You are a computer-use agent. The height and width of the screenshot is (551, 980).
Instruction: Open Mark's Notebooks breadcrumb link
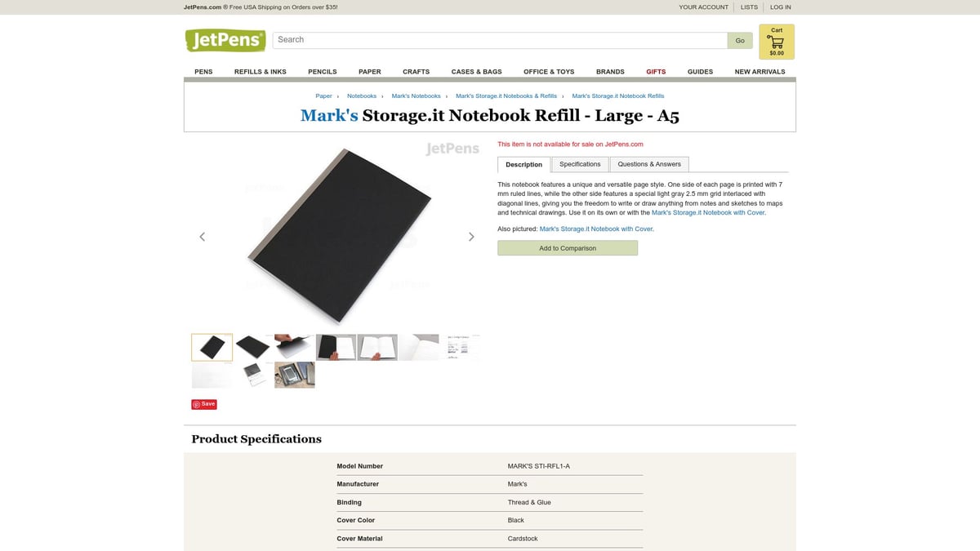point(416,96)
